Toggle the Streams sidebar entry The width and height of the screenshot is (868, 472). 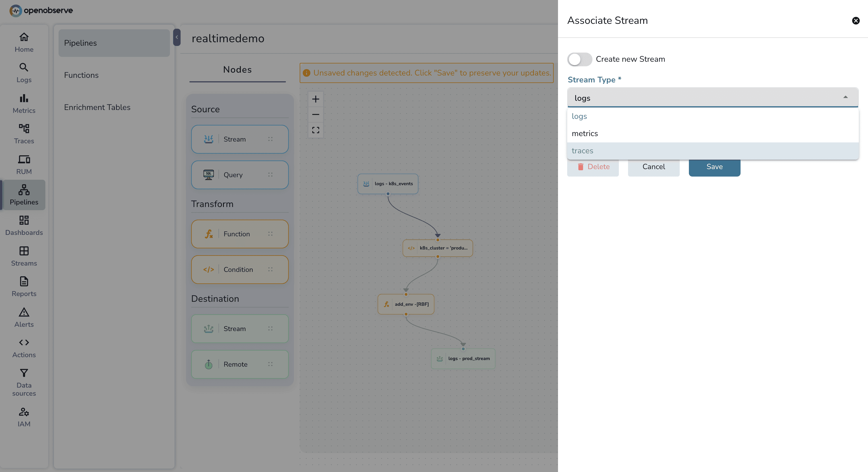(x=24, y=256)
